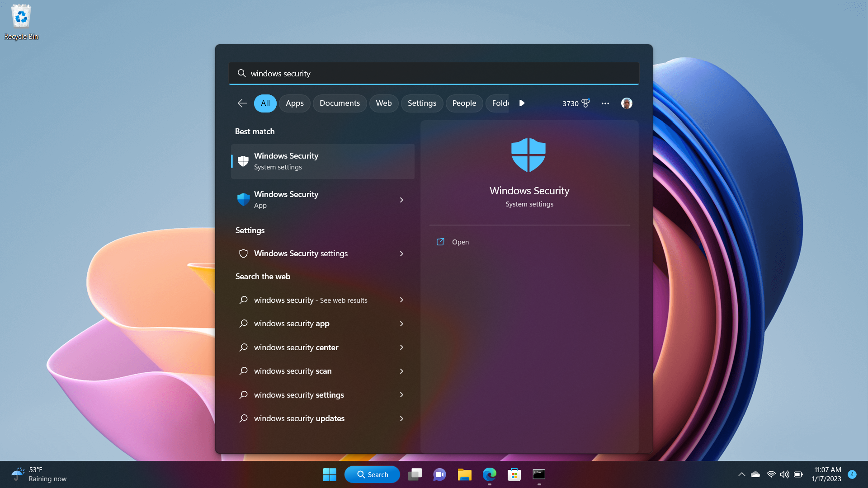Click the Terminal icon in taskbar

[538, 474]
